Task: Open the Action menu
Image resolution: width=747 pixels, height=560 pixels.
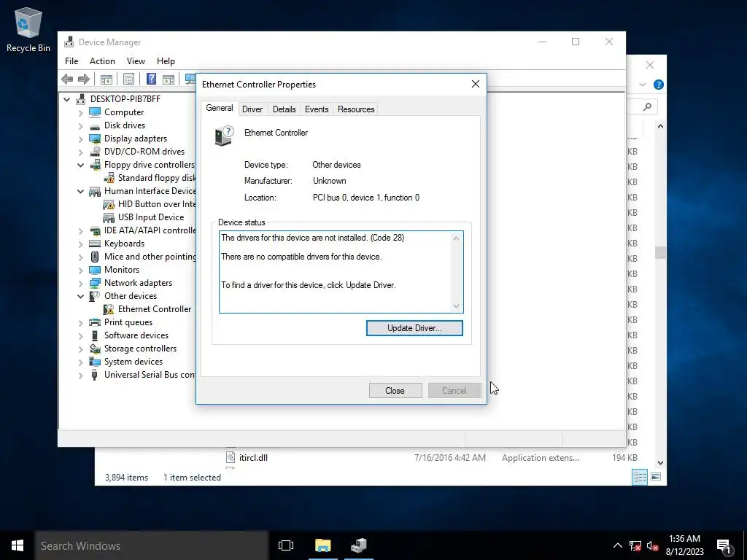Action: point(102,61)
